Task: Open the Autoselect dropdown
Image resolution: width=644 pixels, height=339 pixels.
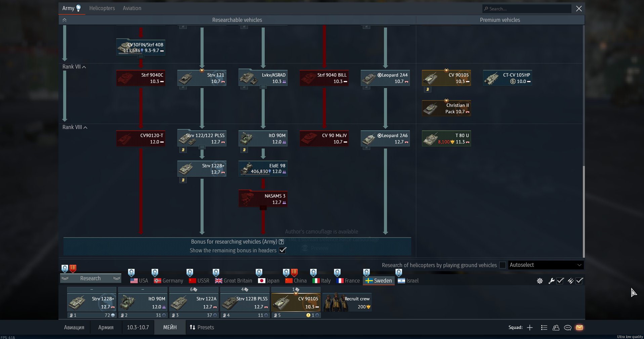Action: tap(546, 265)
